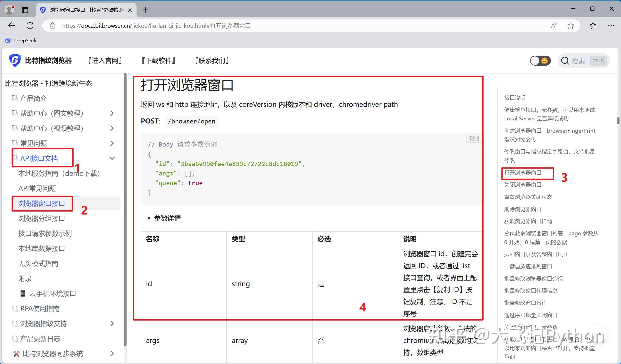Open RPA使用指南 sidebar item
Image resolution: width=621 pixels, height=364 pixels.
point(40,309)
